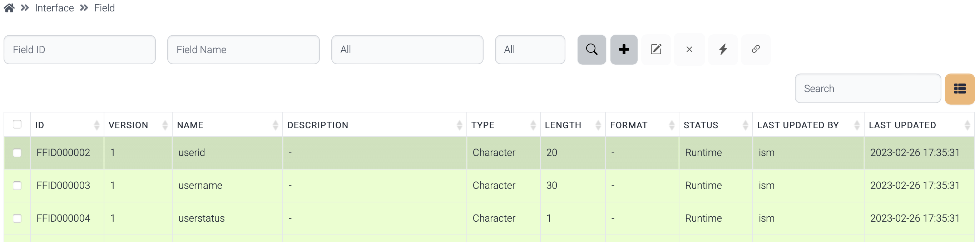Viewport: 980px width, 242px height.
Task: Click the Field breadcrumb link
Action: (104, 8)
